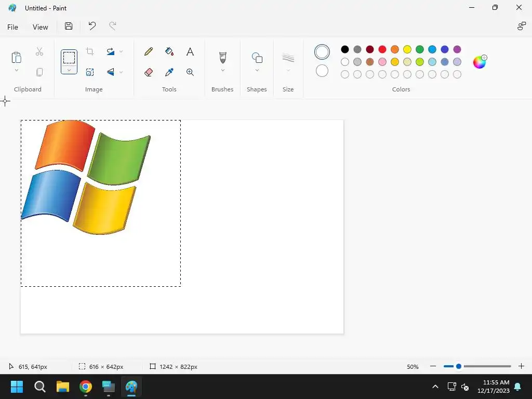The image size is (532, 399).
Task: Click the Windows logo image on canvas
Action: pyautogui.click(x=86, y=177)
